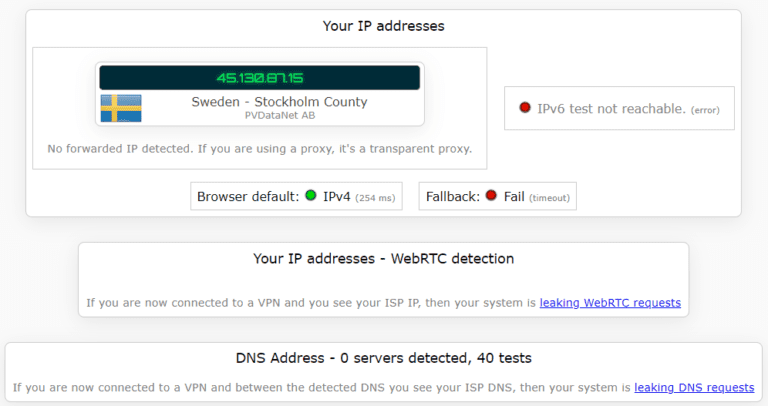Open the leaking WebRTC requests link
This screenshot has height=406, width=768.
[610, 303]
